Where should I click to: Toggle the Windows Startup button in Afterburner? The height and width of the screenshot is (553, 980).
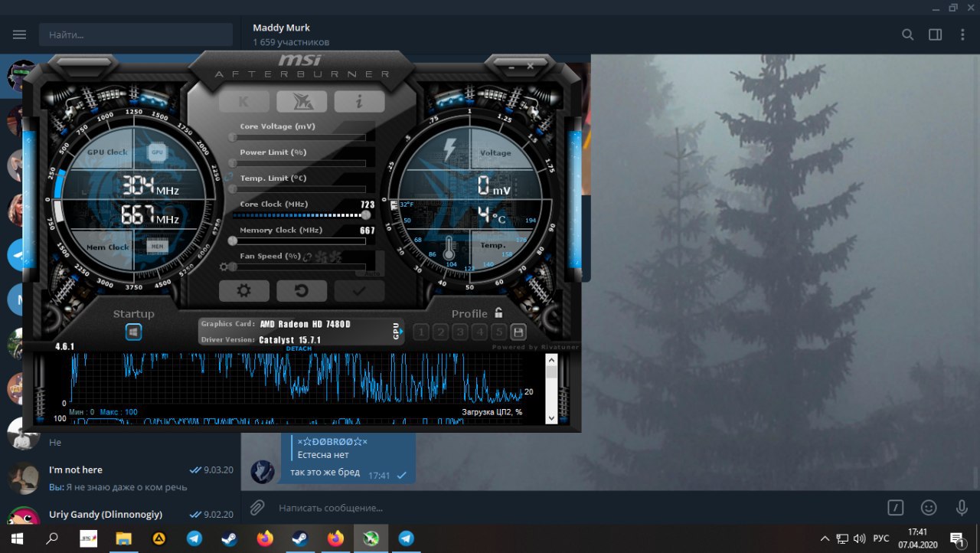pyautogui.click(x=133, y=332)
